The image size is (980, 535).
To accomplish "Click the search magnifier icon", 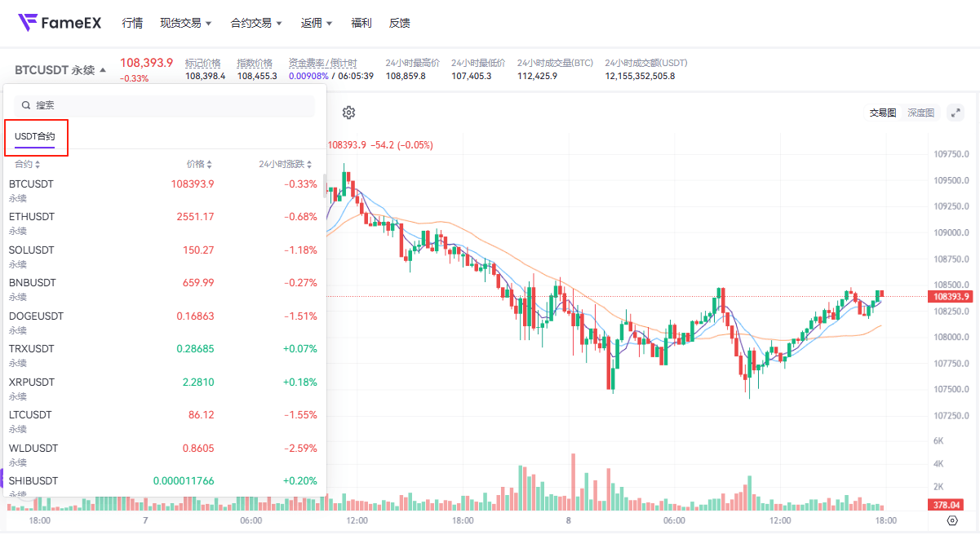I will (x=26, y=106).
